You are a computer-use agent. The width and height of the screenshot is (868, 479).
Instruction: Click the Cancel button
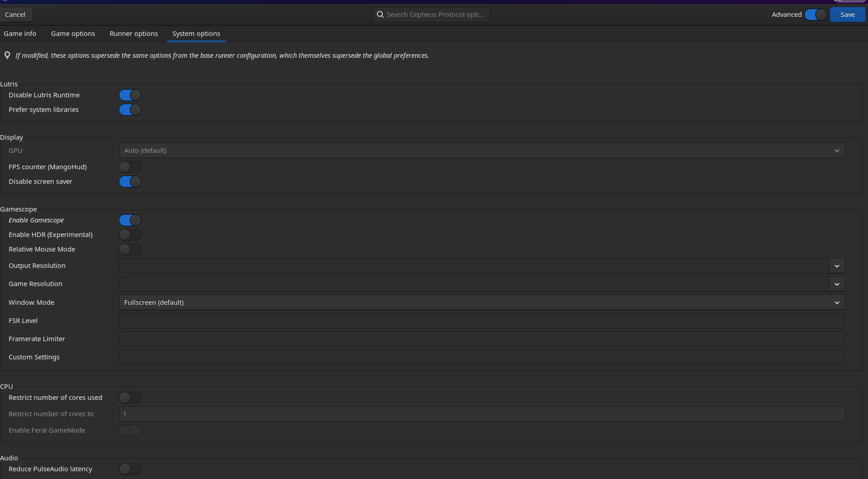click(15, 15)
